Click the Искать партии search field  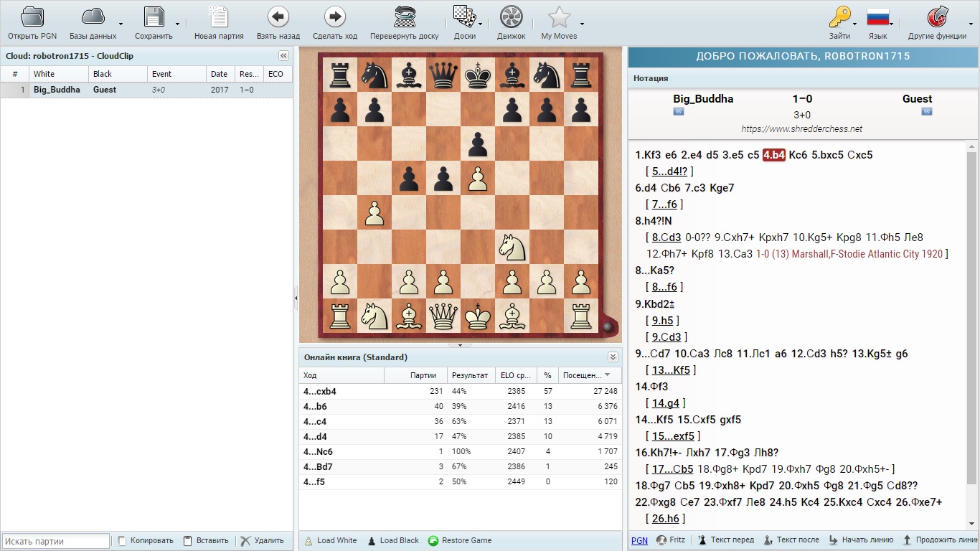click(56, 541)
